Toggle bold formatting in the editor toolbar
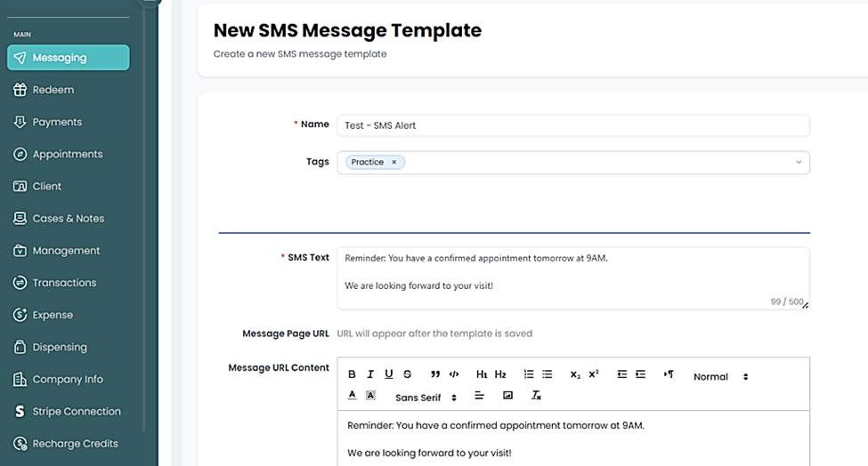Screen dimensions: 868x466 pos(352,375)
